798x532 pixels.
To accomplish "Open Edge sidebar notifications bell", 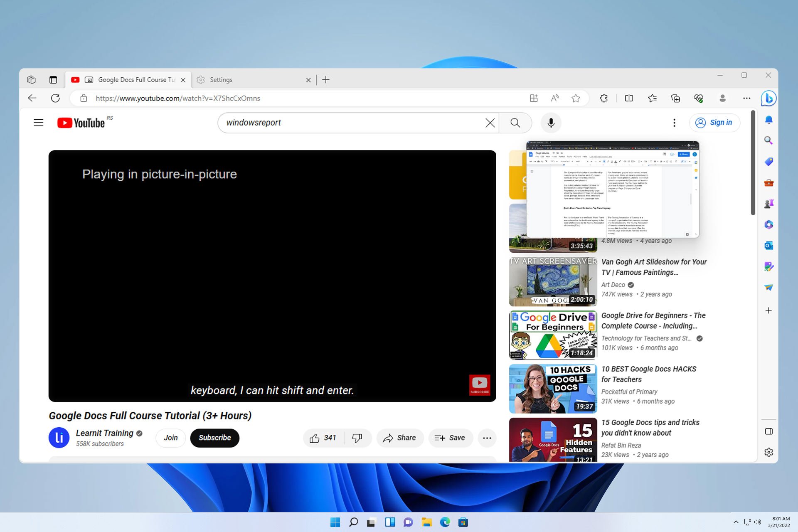I will (x=769, y=120).
